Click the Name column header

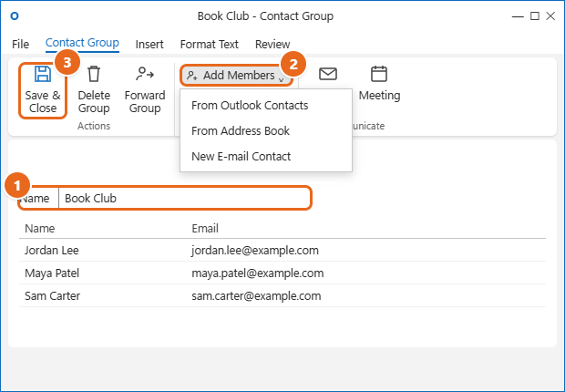39,228
